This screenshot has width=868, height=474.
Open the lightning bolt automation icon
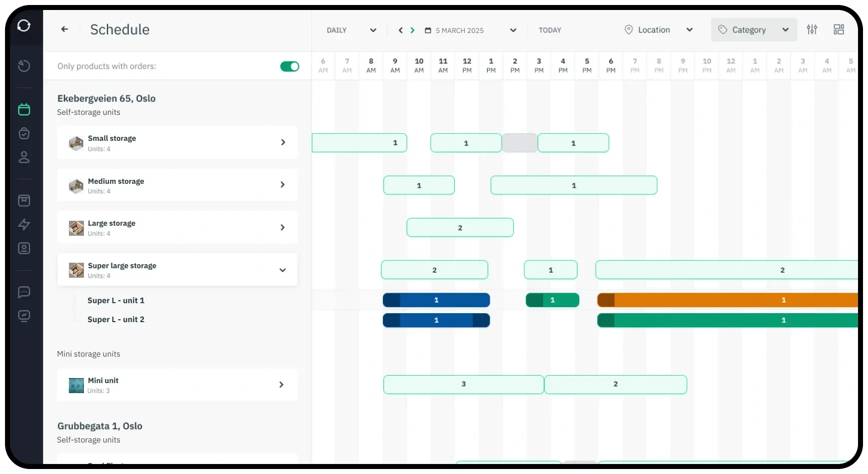click(24, 224)
